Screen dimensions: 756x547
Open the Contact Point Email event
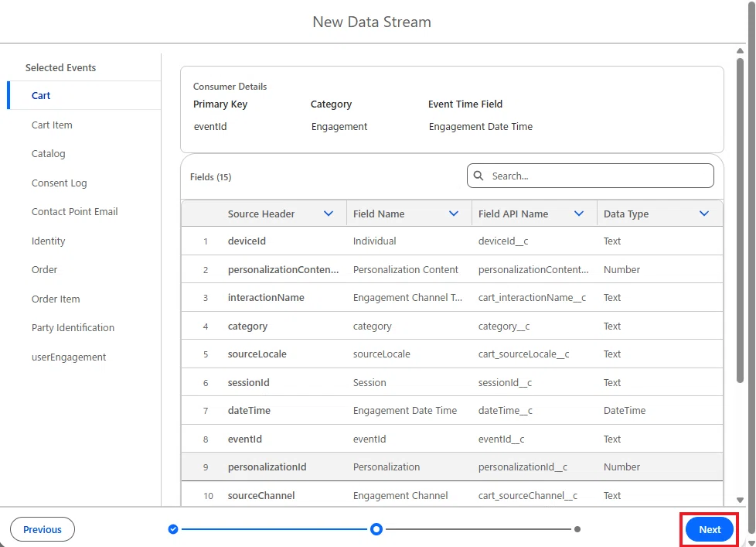click(x=75, y=212)
